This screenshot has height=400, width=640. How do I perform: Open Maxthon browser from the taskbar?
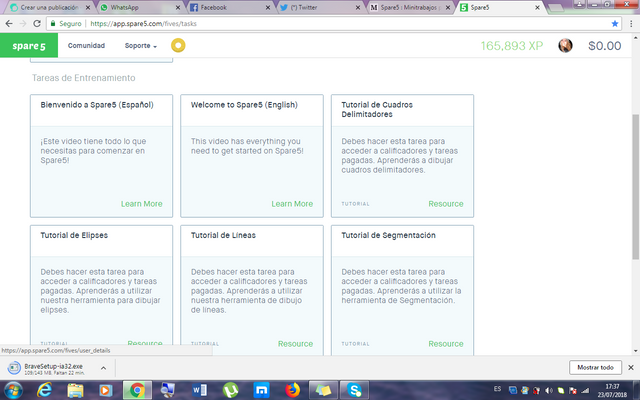coord(261,391)
